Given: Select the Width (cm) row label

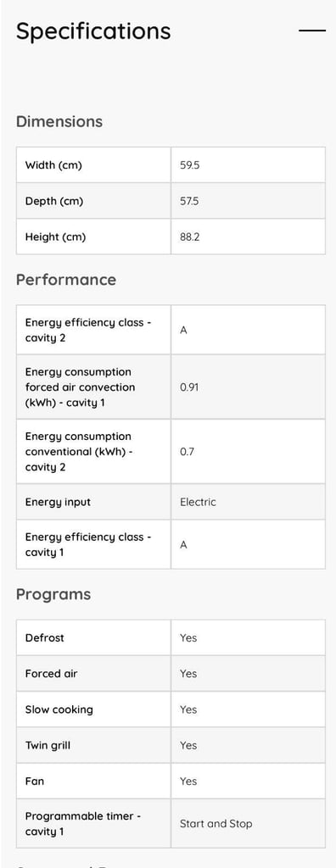Looking at the screenshot, I should (53, 165).
